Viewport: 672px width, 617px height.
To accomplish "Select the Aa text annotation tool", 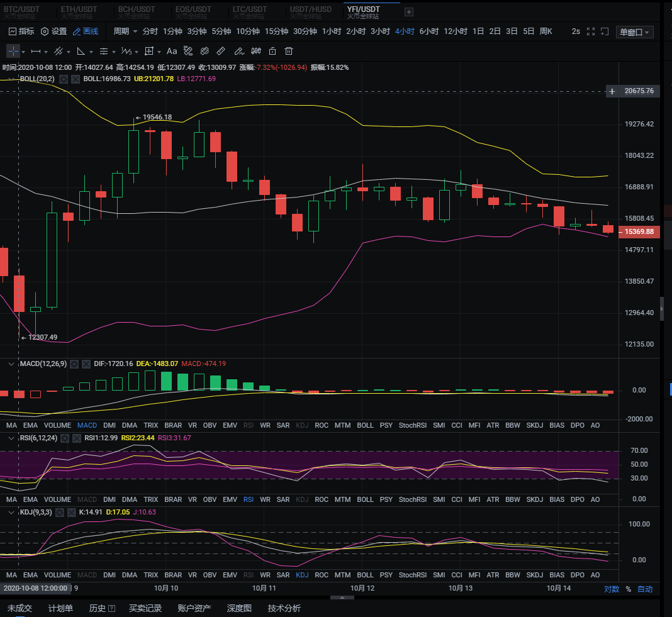I will pyautogui.click(x=171, y=52).
